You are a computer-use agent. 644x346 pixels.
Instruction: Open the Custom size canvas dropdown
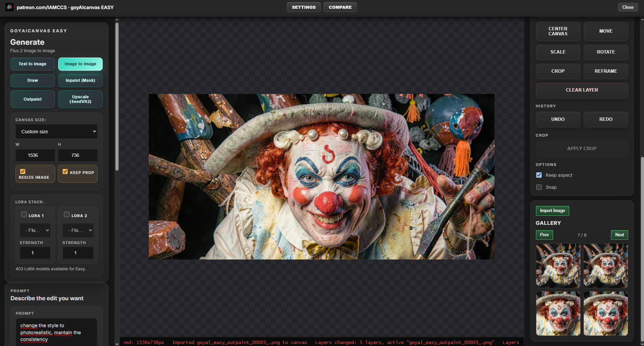pyautogui.click(x=57, y=132)
